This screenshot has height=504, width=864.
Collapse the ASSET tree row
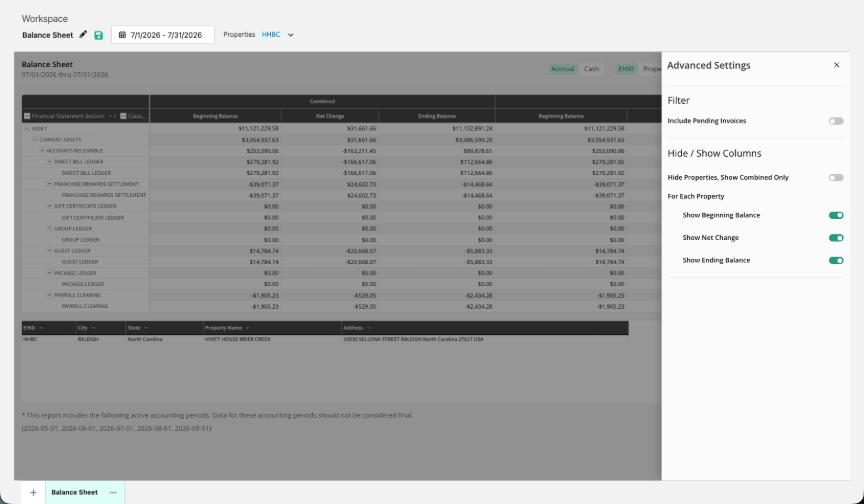pos(26,128)
